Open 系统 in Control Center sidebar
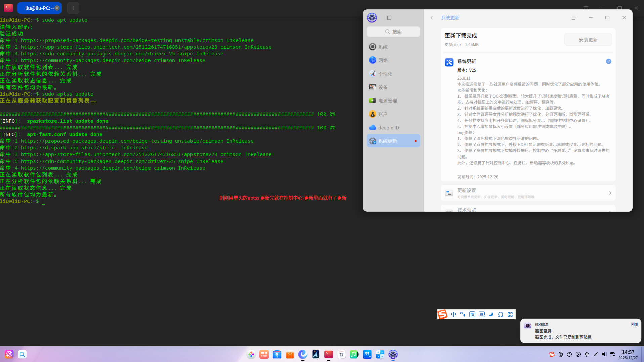 pyautogui.click(x=393, y=47)
